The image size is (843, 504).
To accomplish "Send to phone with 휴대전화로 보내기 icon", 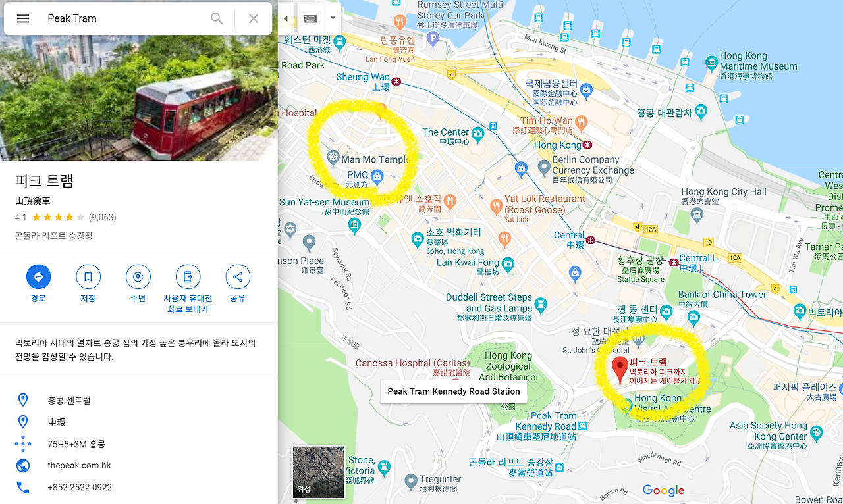I will pyautogui.click(x=188, y=277).
